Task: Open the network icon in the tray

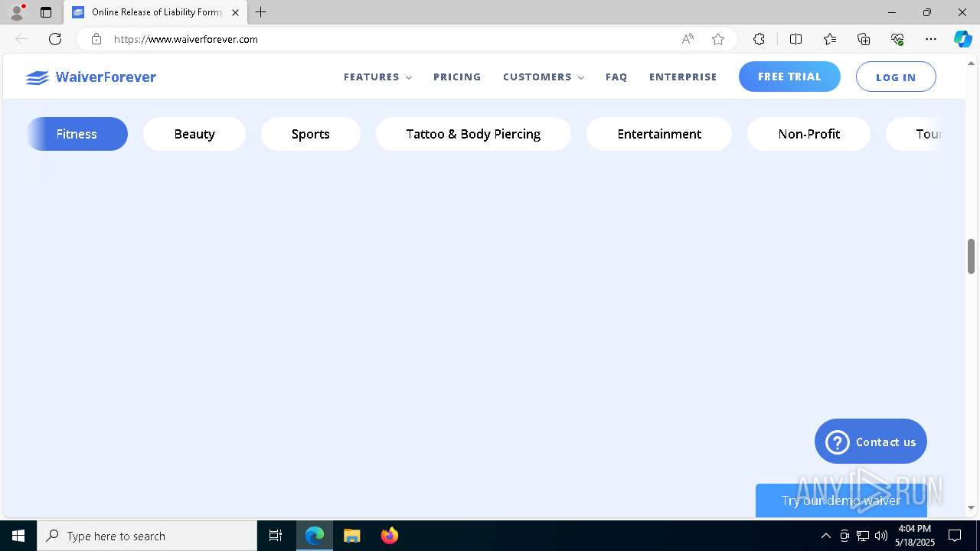Action: (x=863, y=536)
